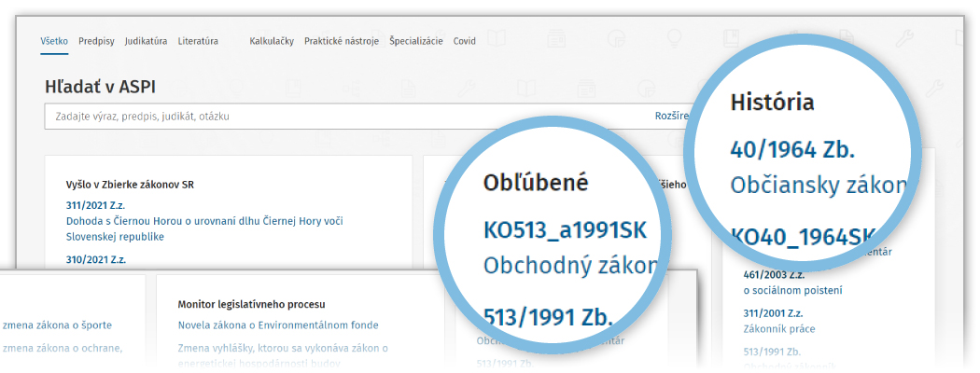Open Praktické nástroje in the top navigation
The image size is (980, 373).
[341, 41]
